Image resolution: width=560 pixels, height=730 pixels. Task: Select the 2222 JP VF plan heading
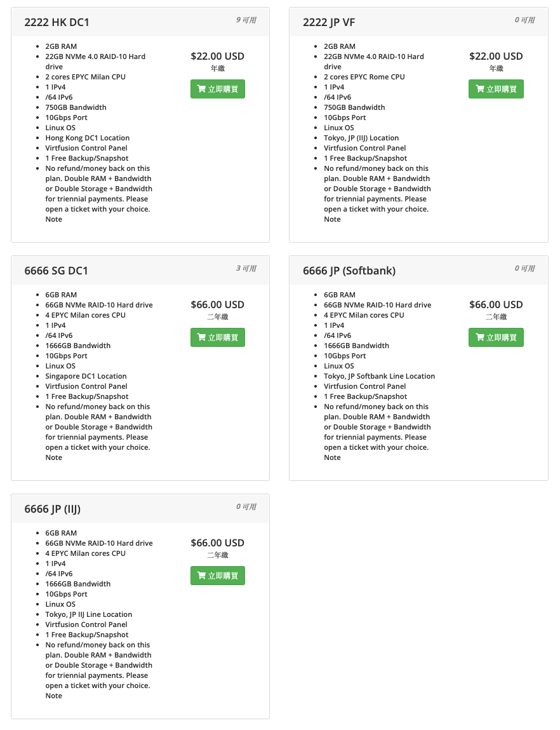[x=329, y=22]
